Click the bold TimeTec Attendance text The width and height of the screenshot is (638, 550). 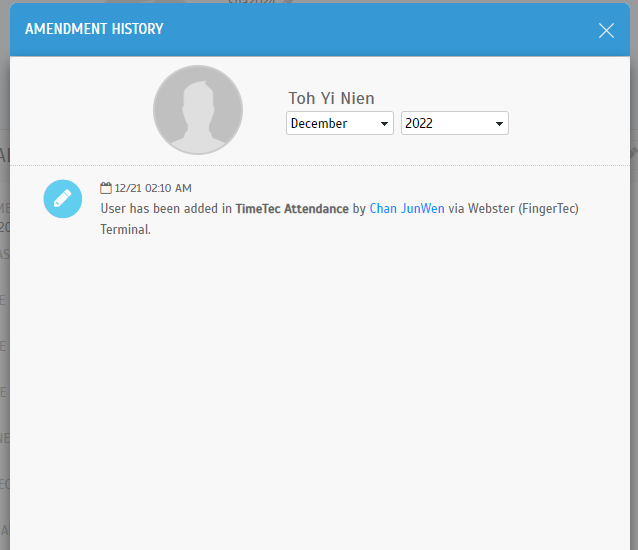coord(292,209)
